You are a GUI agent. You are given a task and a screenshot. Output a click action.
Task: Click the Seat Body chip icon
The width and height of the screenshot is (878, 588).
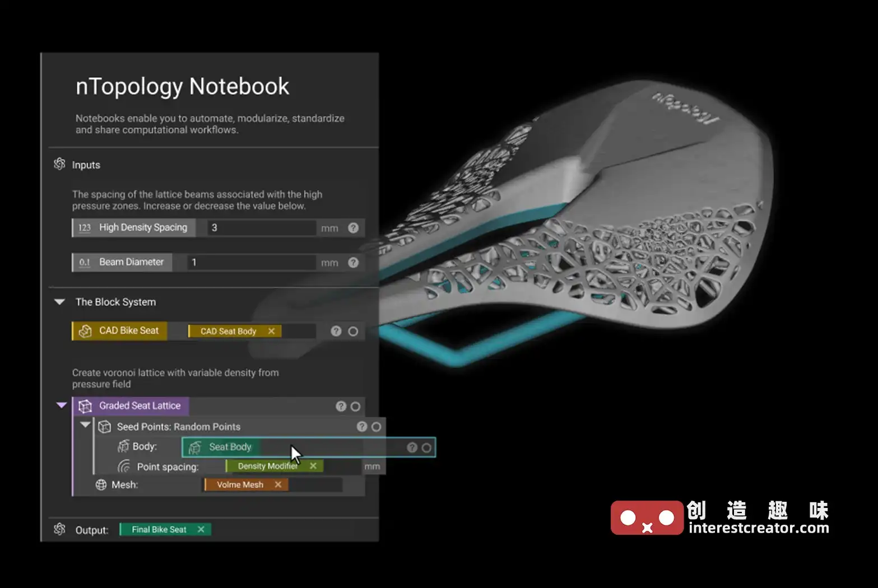click(x=195, y=447)
